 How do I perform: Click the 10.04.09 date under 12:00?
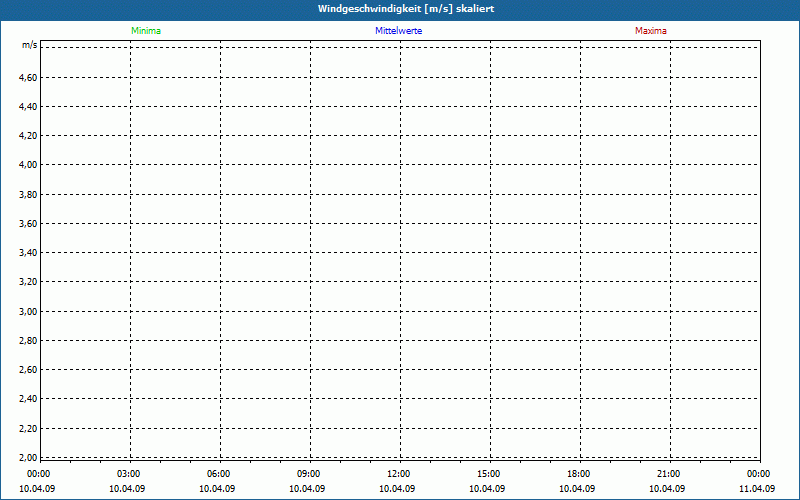pyautogui.click(x=397, y=489)
